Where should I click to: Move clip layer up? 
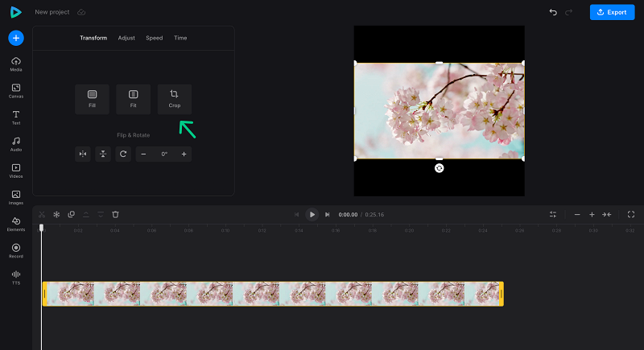(86, 215)
